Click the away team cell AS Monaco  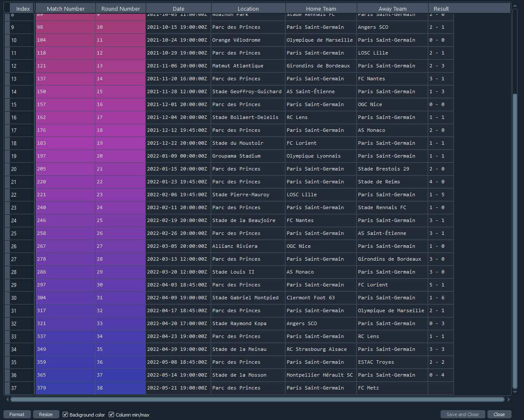point(392,130)
